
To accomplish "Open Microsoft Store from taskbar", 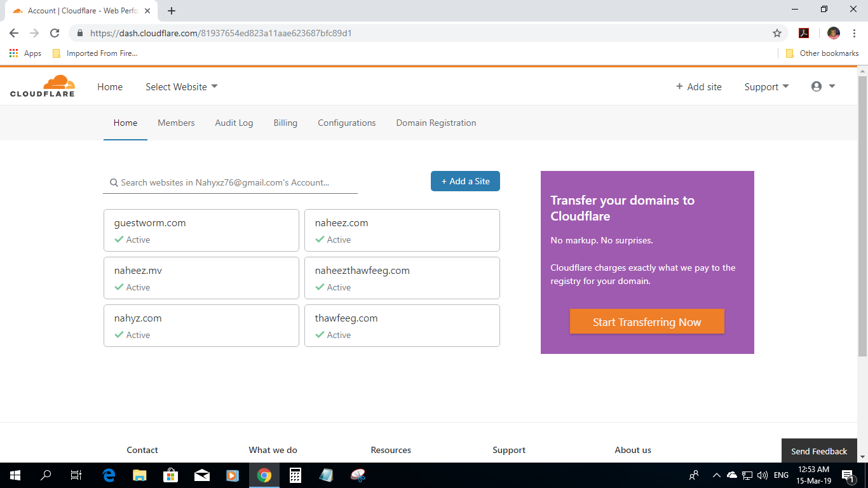I will coord(171,475).
